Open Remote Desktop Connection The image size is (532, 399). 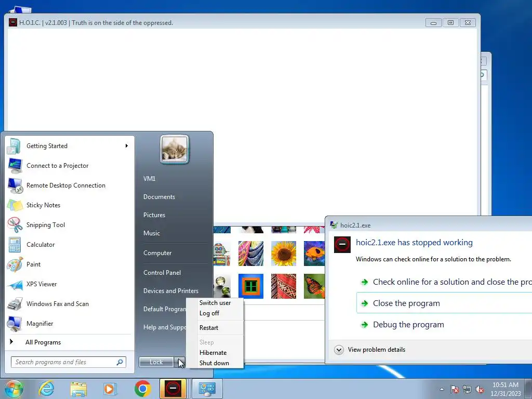click(x=70, y=185)
